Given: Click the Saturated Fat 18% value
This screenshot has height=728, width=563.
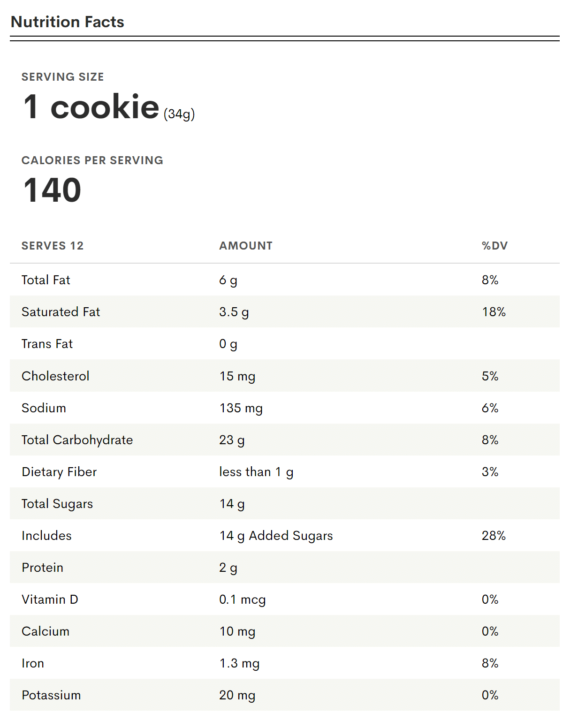Looking at the screenshot, I should pos(494,312).
